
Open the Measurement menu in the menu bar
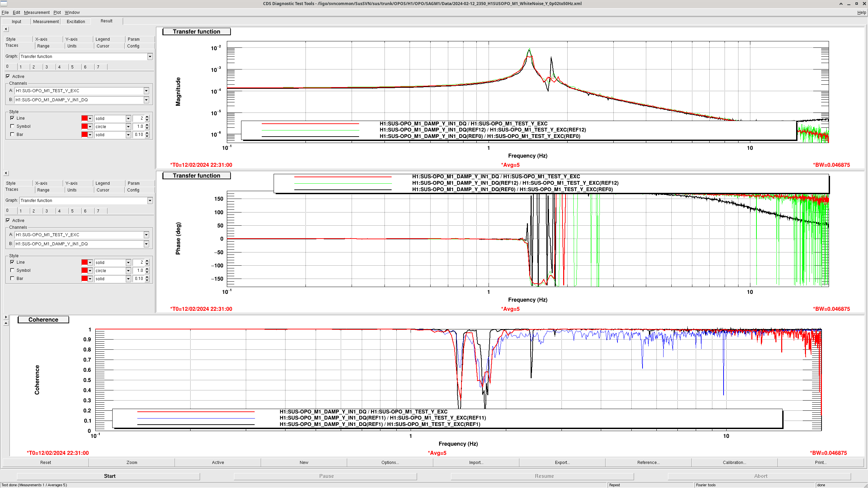coord(37,13)
